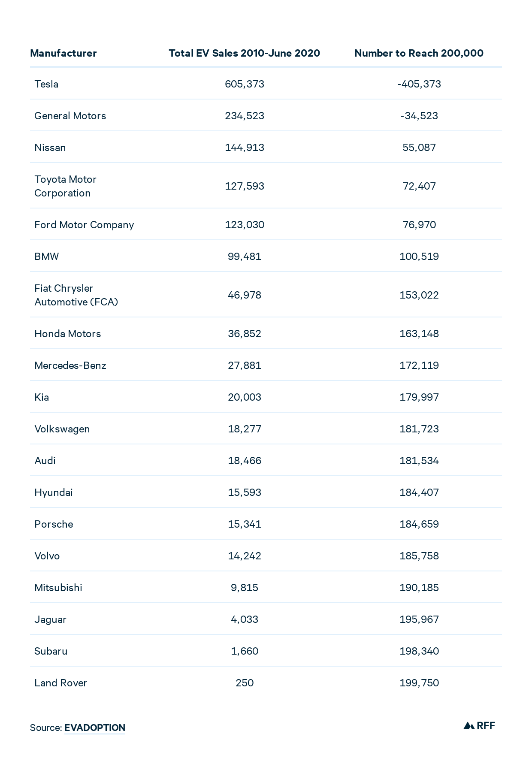Select BMW's remaining number 100,519
The height and width of the screenshot is (761, 532).
pos(419,257)
